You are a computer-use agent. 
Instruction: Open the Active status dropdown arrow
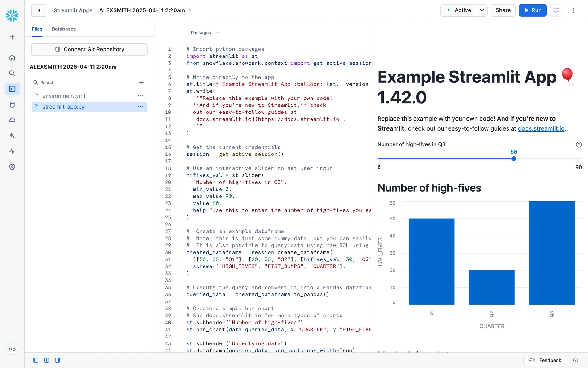tap(481, 10)
